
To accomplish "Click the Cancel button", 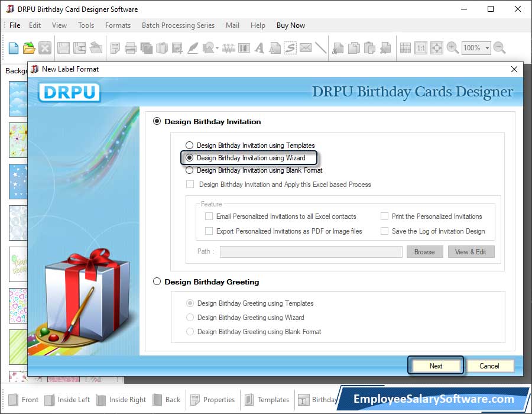I will (x=489, y=366).
